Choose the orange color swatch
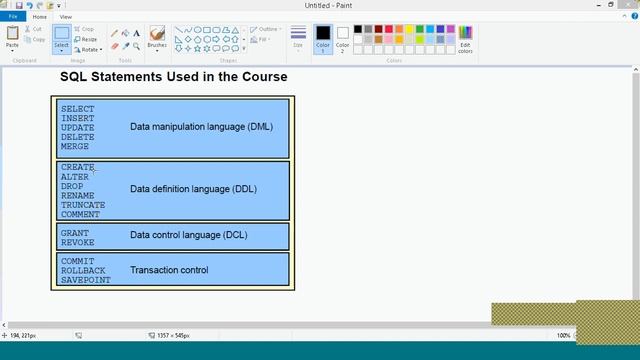The height and width of the screenshot is (360, 640). (399, 29)
